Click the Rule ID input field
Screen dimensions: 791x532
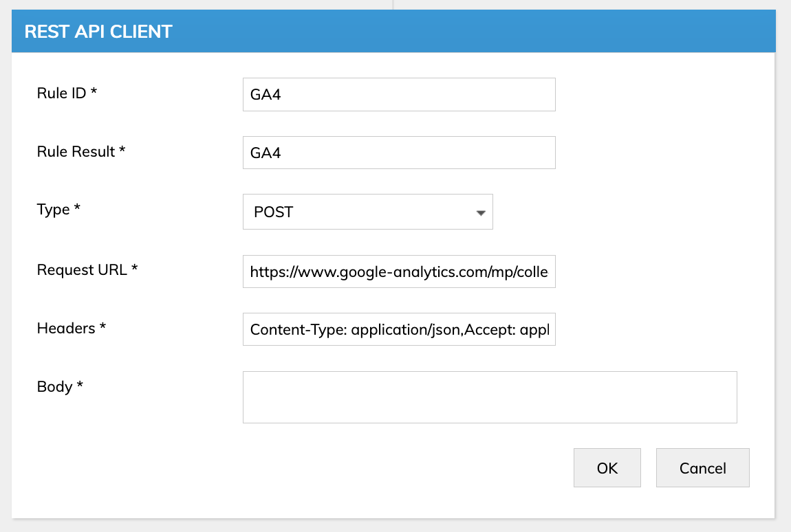[x=398, y=95]
